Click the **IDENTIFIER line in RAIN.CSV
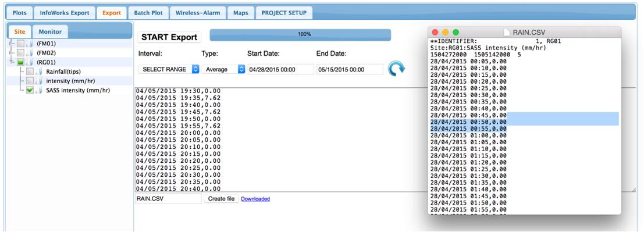644x232 pixels. 496,41
